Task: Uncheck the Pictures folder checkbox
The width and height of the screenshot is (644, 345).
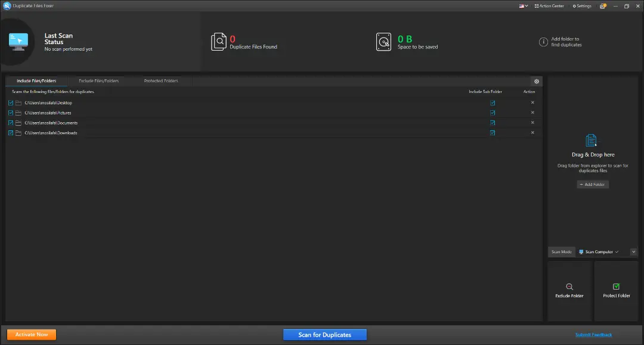Action: (11, 113)
